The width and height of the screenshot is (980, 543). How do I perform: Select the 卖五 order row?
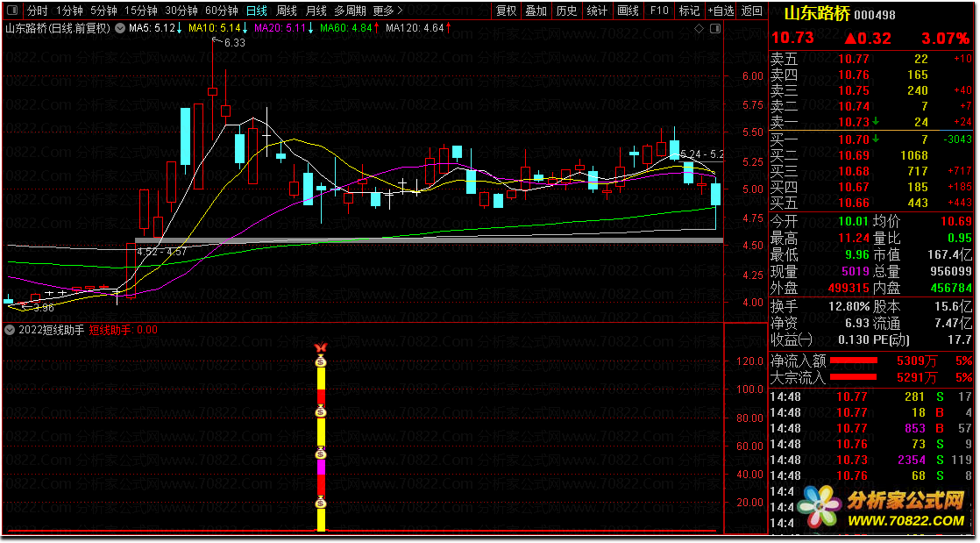tap(870, 60)
